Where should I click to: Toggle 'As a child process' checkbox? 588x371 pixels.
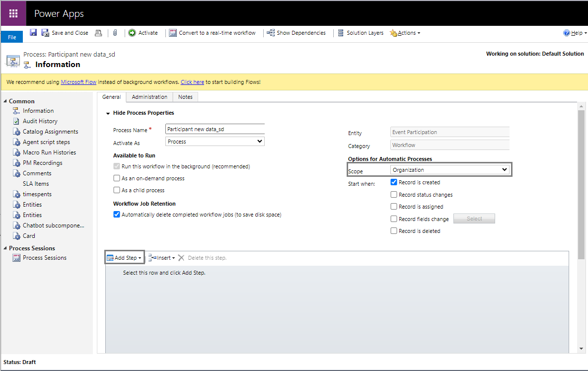coord(117,190)
